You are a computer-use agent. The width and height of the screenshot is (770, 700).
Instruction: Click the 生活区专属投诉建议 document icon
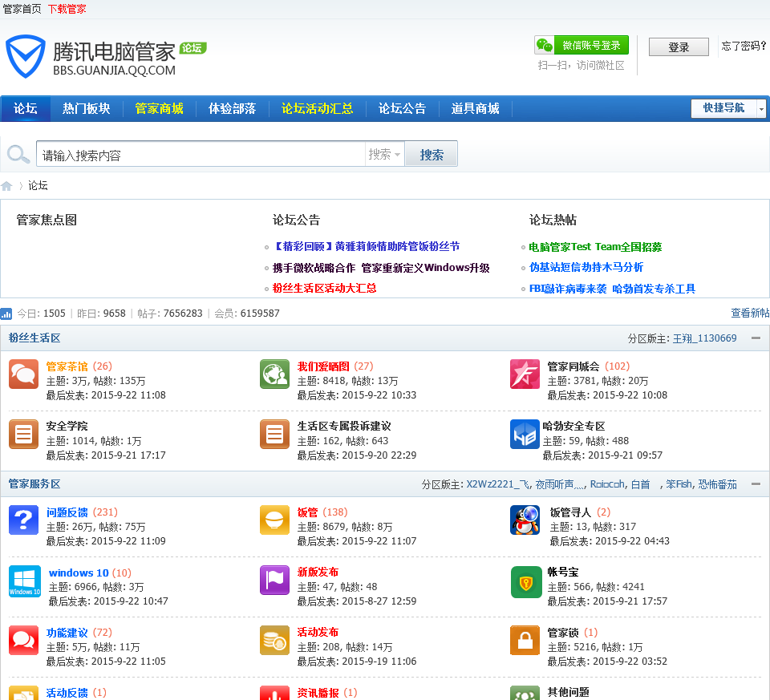tap(274, 434)
